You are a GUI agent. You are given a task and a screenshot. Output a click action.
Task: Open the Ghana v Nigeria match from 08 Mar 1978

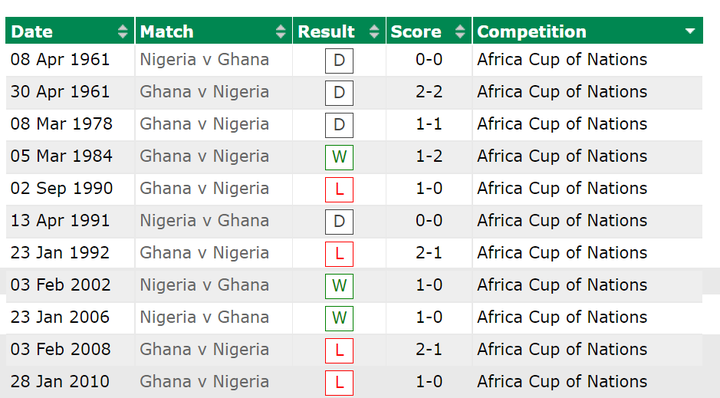point(204,124)
